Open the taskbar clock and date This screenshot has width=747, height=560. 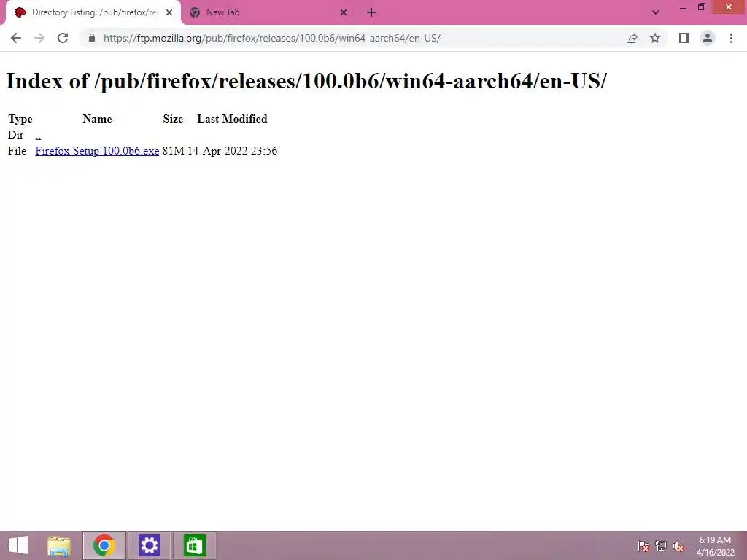point(715,546)
